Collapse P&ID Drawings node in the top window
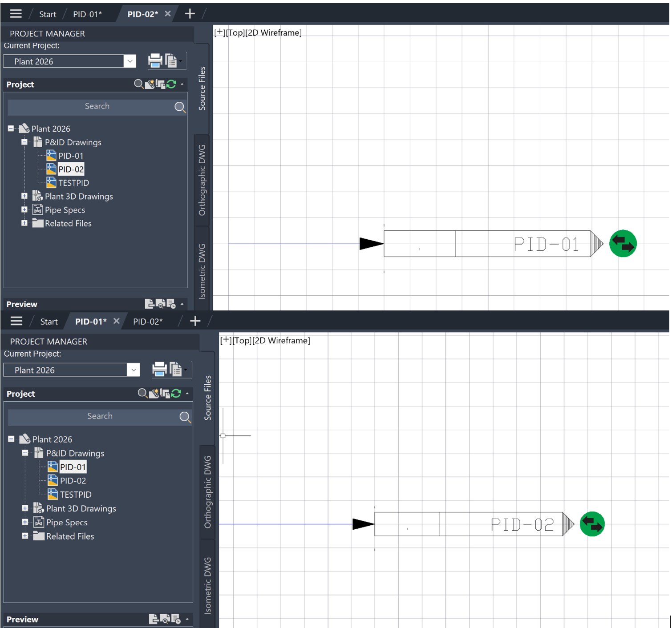The height and width of the screenshot is (628, 672). 24,142
